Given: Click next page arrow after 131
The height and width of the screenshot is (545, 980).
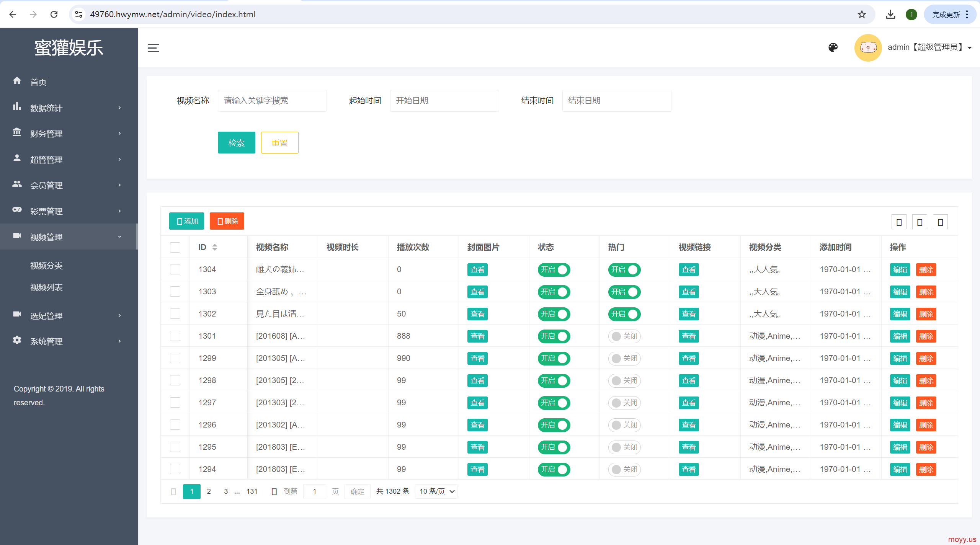Looking at the screenshot, I should [x=274, y=492].
